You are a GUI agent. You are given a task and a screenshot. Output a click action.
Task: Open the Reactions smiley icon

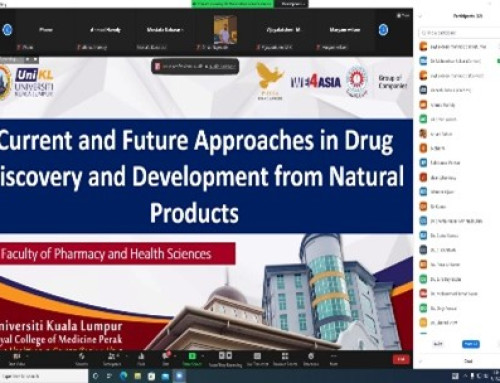point(311,356)
